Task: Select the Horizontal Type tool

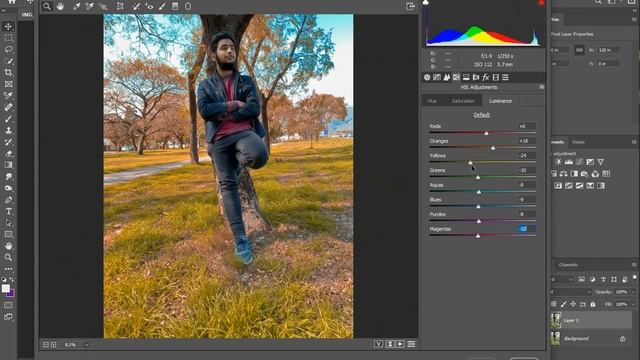Action: 8,211
